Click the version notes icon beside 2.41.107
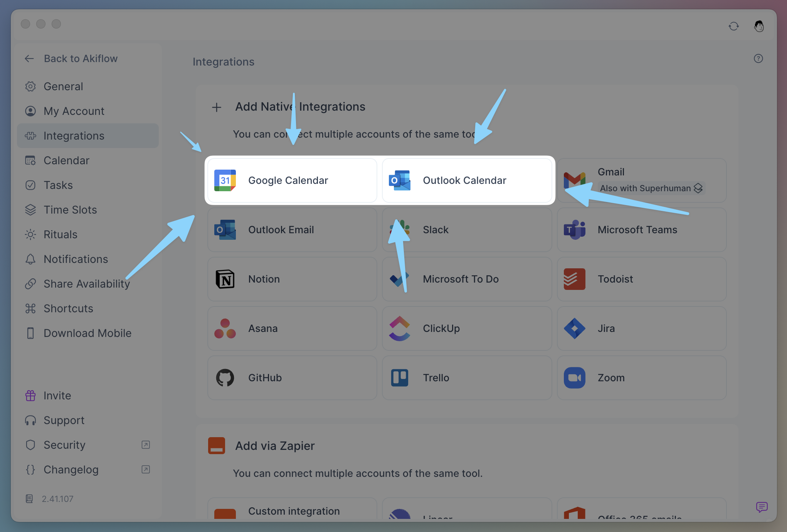787x532 pixels. [x=29, y=499]
